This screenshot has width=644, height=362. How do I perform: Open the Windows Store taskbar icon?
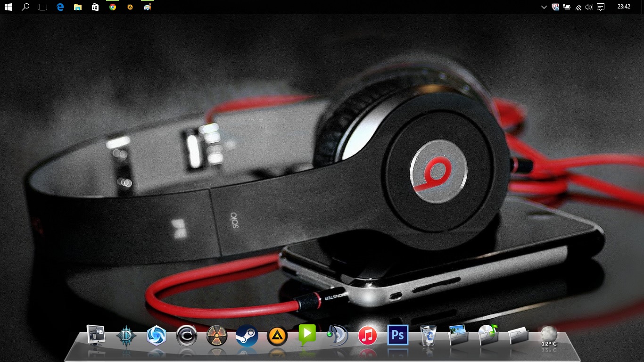click(95, 7)
